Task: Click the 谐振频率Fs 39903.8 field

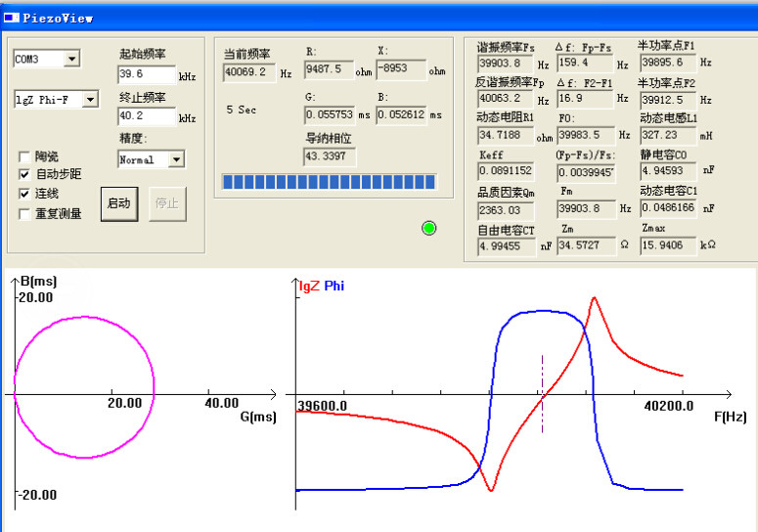Action: tap(506, 64)
